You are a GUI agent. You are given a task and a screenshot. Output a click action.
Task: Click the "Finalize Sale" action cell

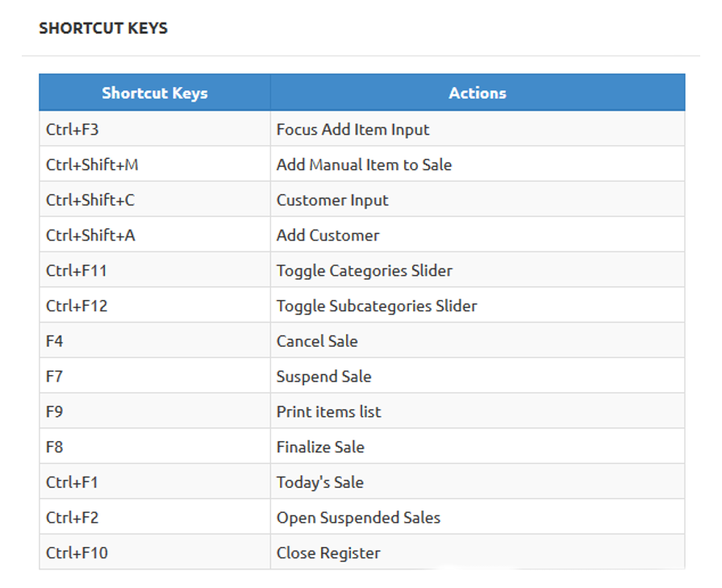coord(320,448)
